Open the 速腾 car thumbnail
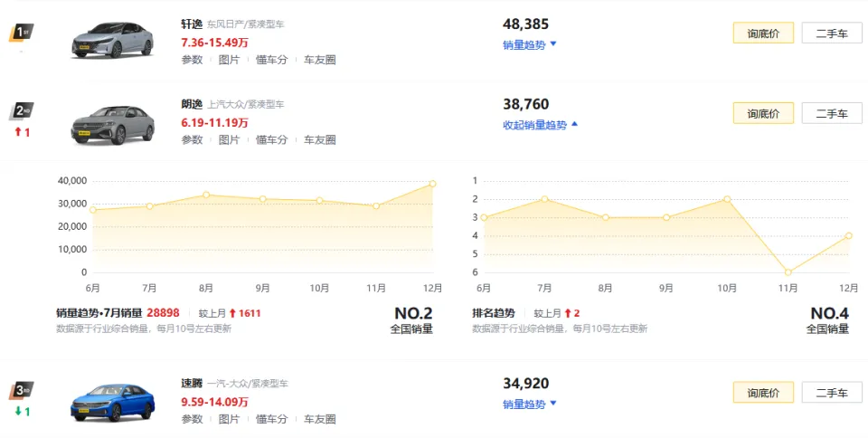This screenshot has width=868, height=438. [112, 403]
